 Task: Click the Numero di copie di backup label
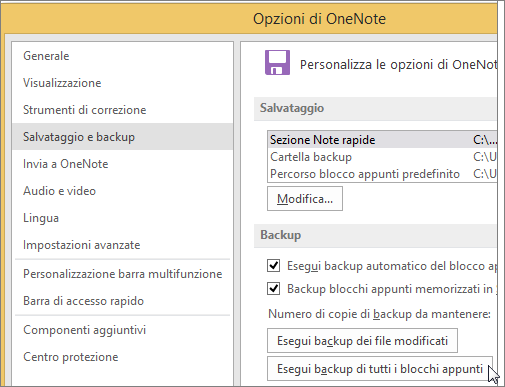(x=379, y=314)
